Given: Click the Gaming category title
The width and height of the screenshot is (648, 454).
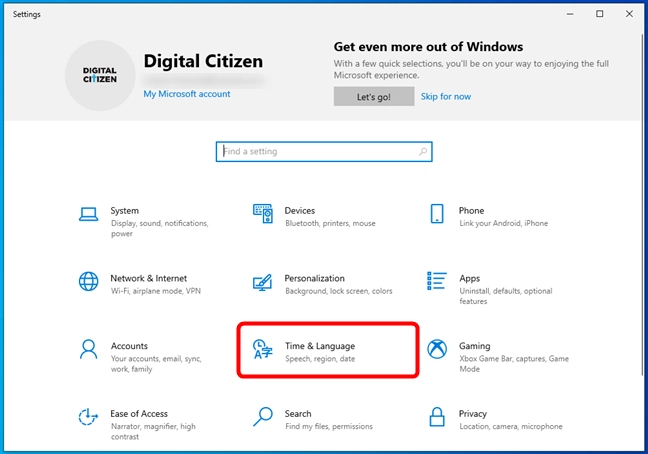Looking at the screenshot, I should pyautogui.click(x=474, y=346).
